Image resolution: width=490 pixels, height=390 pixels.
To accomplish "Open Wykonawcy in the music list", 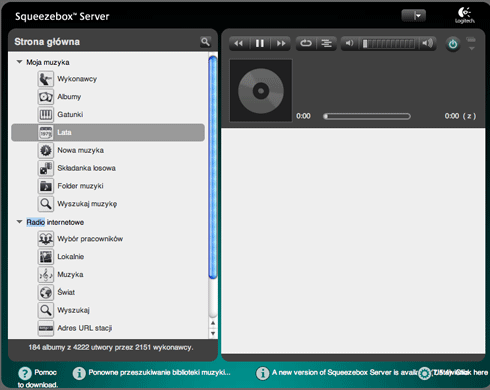I will point(77,79).
